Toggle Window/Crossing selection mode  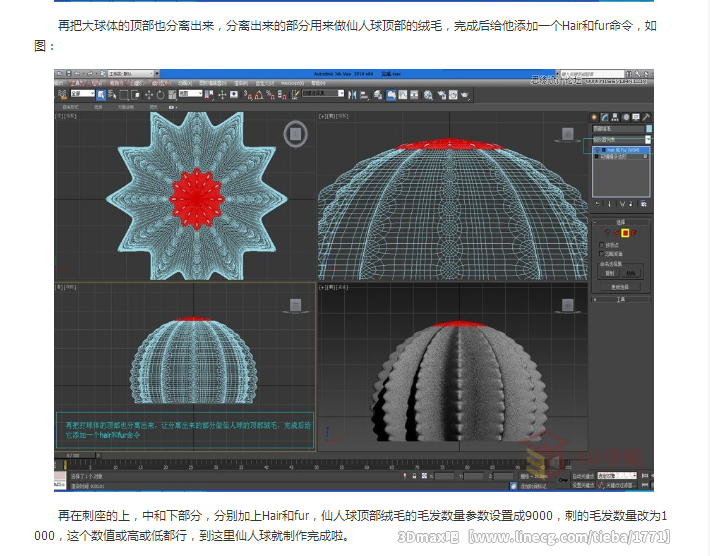[x=135, y=95]
